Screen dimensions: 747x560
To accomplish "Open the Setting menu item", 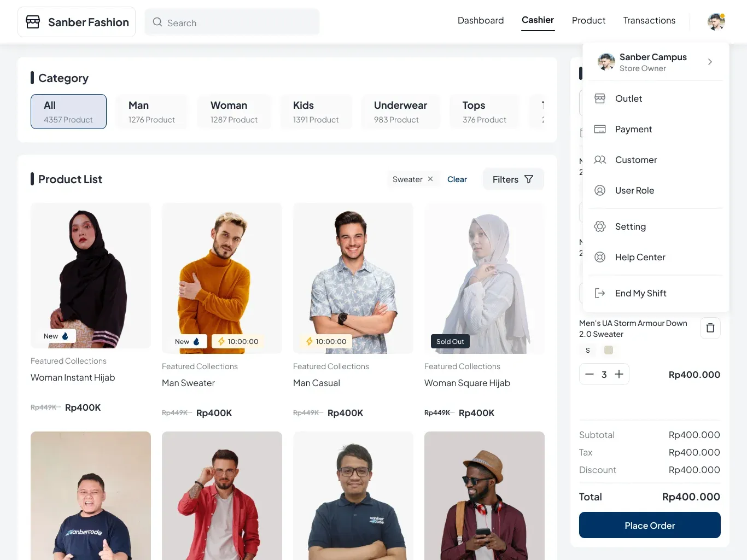I will 656,226.
